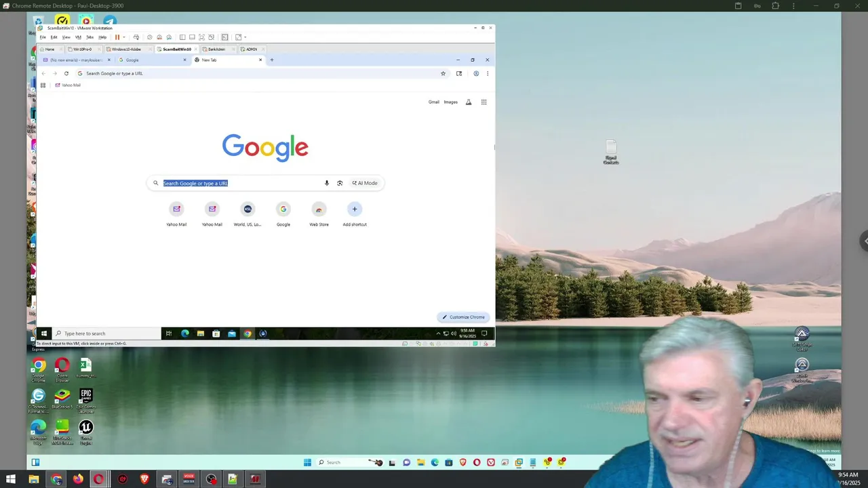This screenshot has height=488, width=868.
Task: Reload the page in Chrome
Action: 66,73
